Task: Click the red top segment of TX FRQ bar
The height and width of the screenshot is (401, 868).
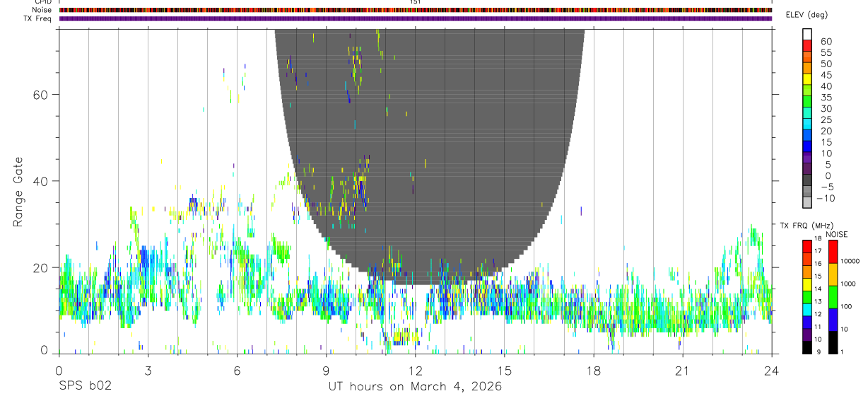Action: click(807, 246)
